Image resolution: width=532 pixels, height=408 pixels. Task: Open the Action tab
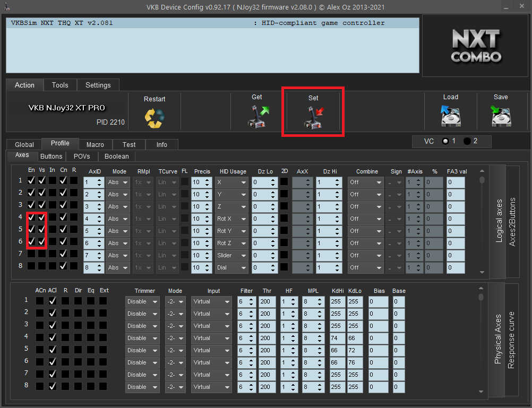point(24,85)
